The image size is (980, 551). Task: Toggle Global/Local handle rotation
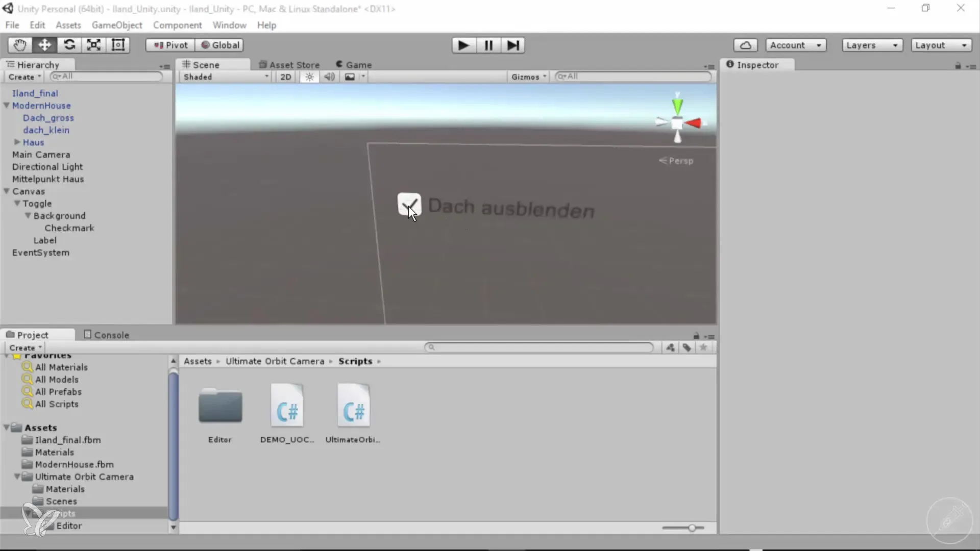click(x=219, y=45)
